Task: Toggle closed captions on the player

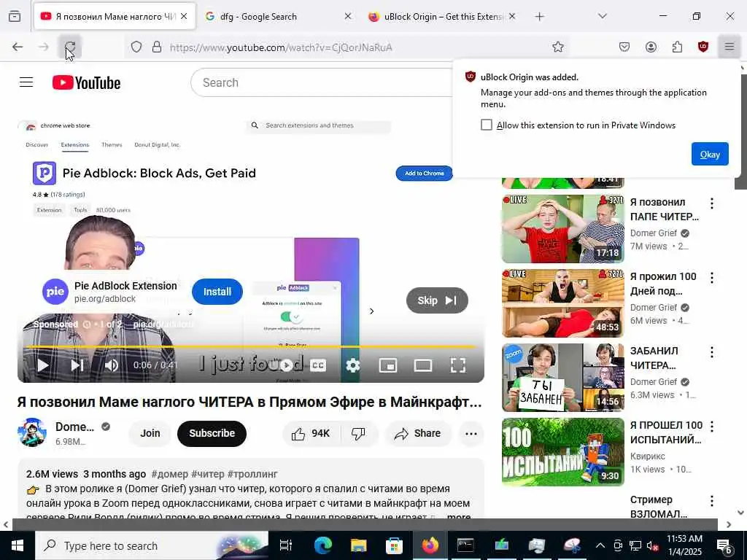Action: point(318,365)
